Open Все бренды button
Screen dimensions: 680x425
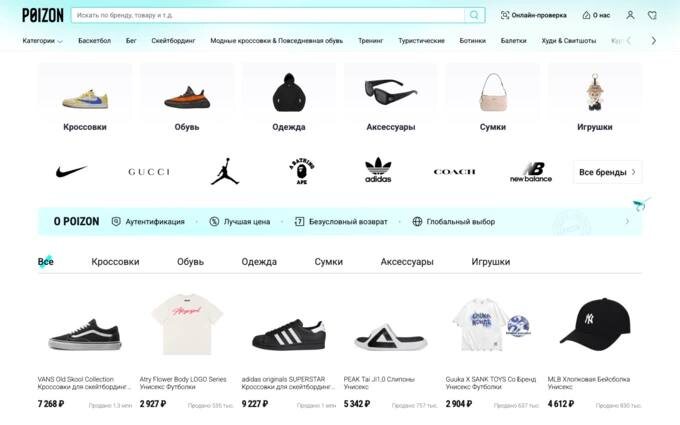pyautogui.click(x=607, y=172)
